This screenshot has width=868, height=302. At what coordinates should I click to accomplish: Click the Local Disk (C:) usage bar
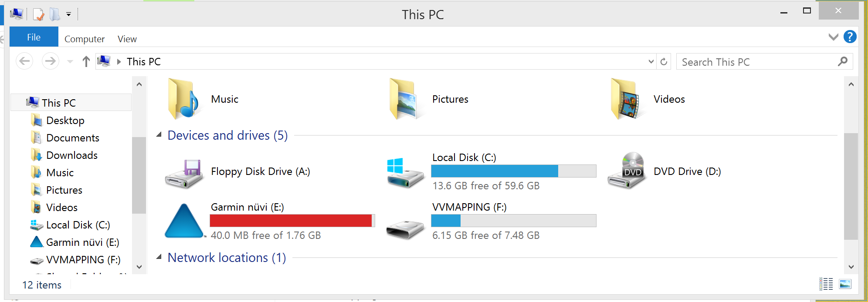click(514, 171)
